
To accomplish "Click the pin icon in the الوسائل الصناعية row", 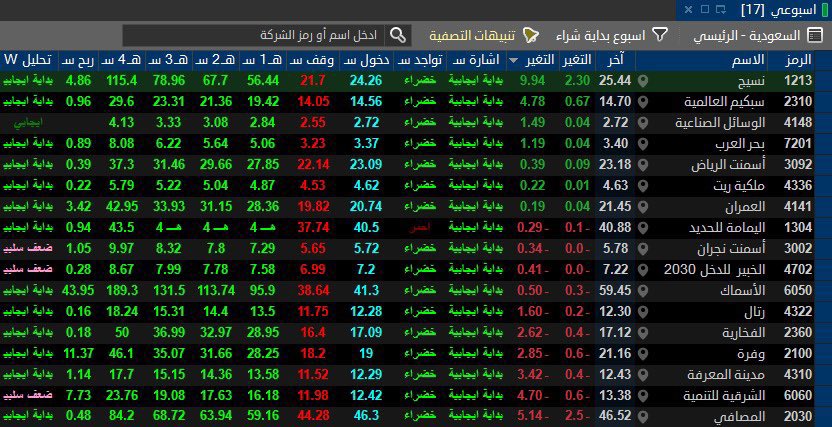I will tap(643, 123).
